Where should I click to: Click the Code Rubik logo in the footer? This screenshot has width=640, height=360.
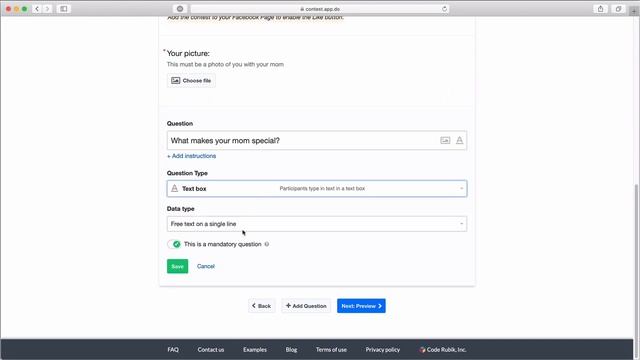(422, 350)
